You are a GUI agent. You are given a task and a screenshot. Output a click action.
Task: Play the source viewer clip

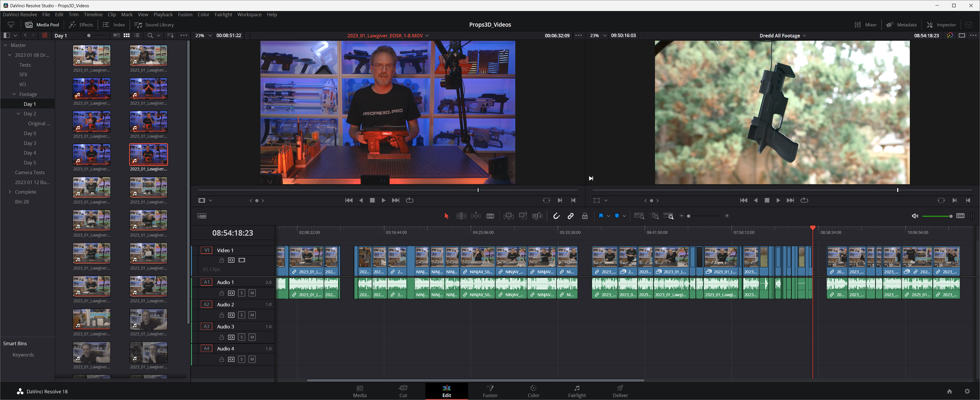tap(384, 201)
